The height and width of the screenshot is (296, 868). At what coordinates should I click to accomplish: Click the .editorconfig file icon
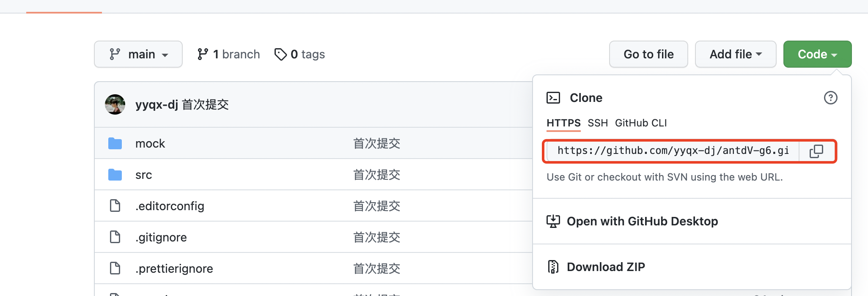(x=115, y=206)
